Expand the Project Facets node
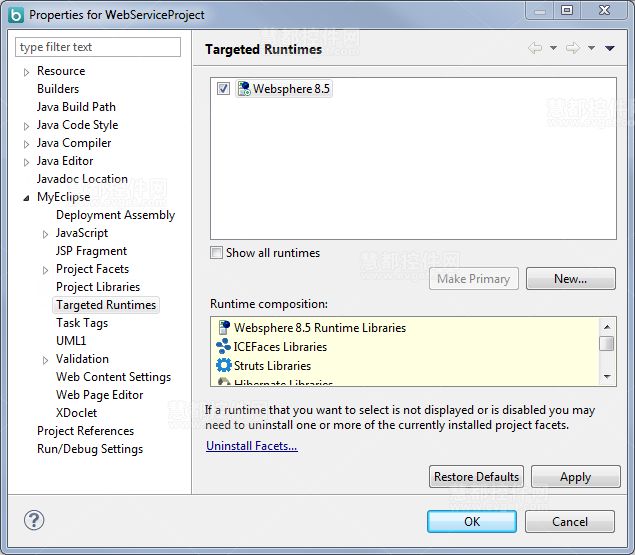Image resolution: width=635 pixels, height=555 pixels. tap(45, 270)
